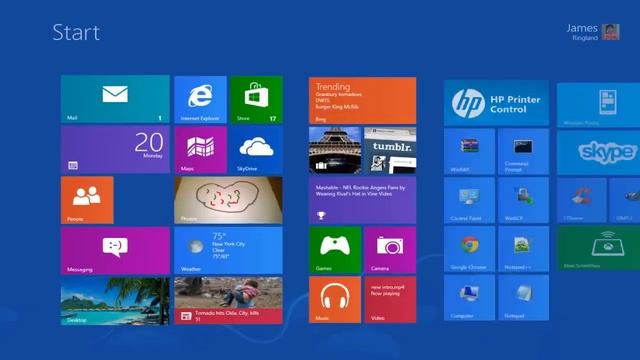This screenshot has height=360, width=640.
Task: Open the Xbox SmartGlass tile
Action: 598,248
